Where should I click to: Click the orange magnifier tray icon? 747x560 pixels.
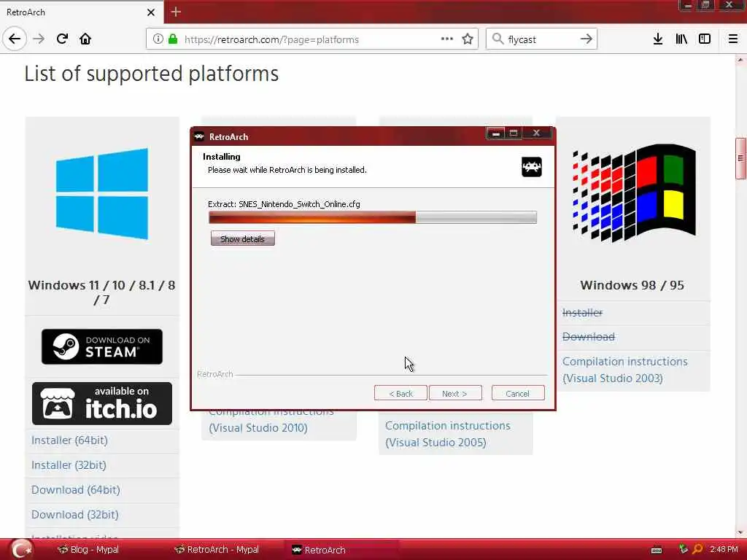(697, 549)
